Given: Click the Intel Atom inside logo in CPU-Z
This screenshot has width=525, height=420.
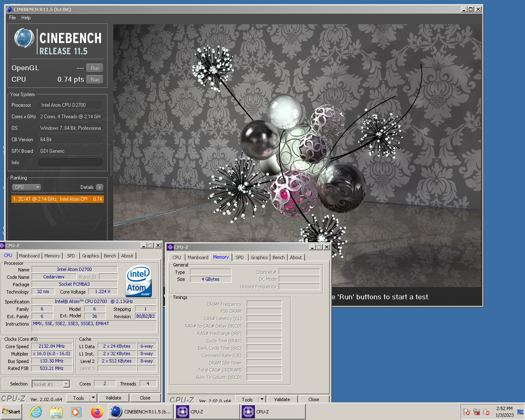Looking at the screenshot, I should [139, 282].
